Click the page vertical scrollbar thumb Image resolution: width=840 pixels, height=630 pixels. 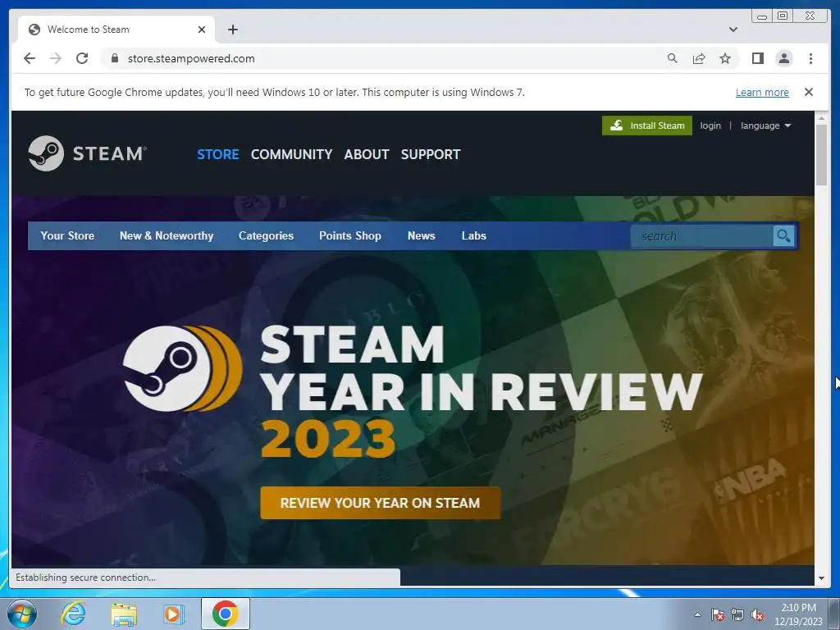point(821,155)
